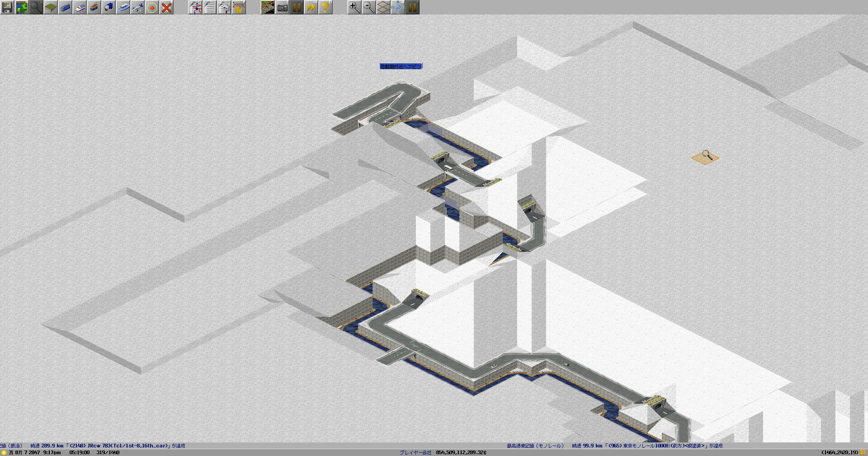Click the blue map label marker
Viewport: 868px width, 456px height.
pyautogui.click(x=401, y=66)
